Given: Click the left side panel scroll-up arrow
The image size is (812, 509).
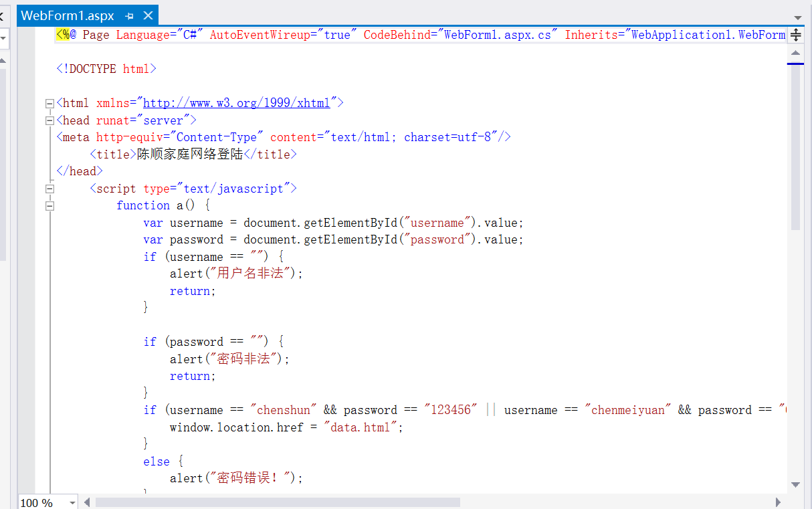Looking at the screenshot, I should [3, 61].
